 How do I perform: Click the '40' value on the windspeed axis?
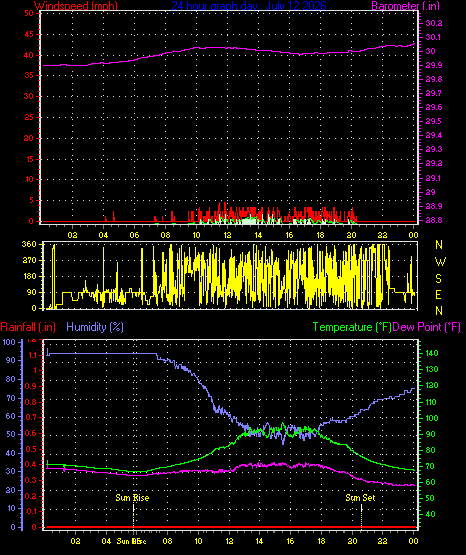coord(29,56)
